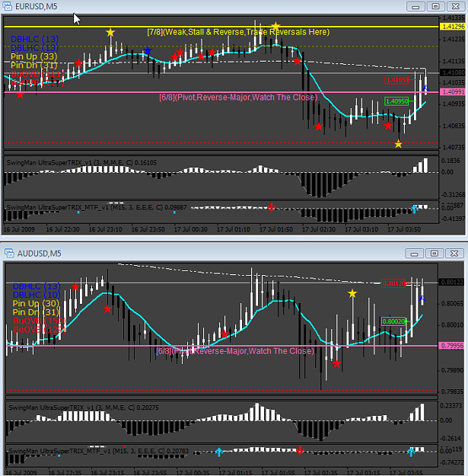The width and height of the screenshot is (468, 476).
Task: Restore the AUDUSD,M5 chart window
Action: [x=435, y=253]
